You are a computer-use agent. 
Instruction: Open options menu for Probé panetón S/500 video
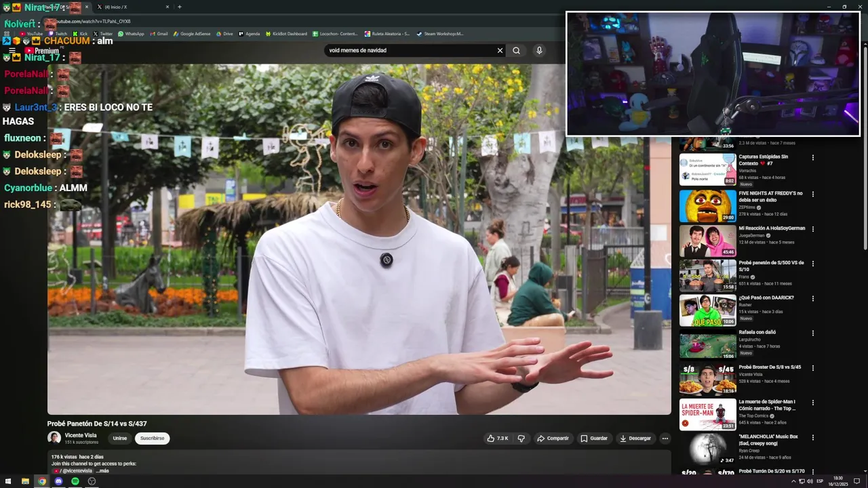click(x=812, y=264)
